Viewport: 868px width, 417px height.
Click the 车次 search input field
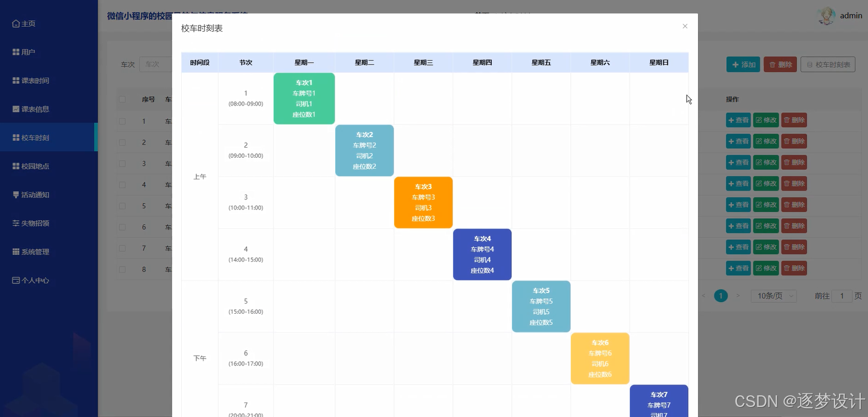(156, 64)
